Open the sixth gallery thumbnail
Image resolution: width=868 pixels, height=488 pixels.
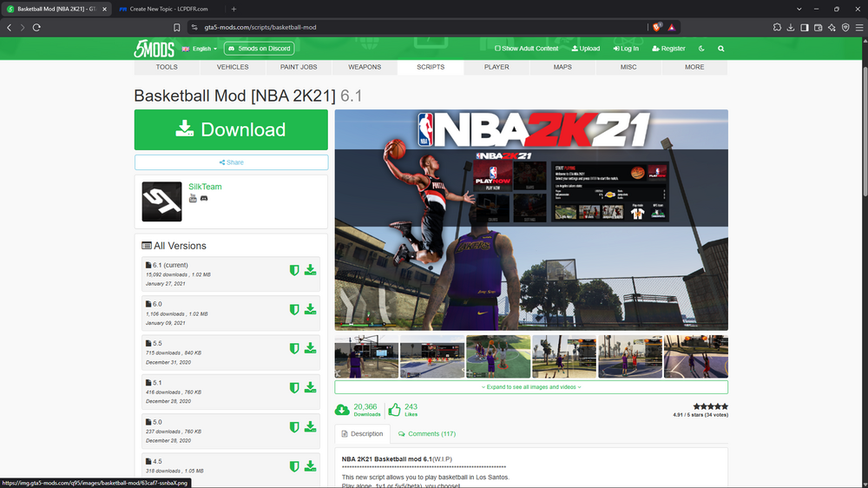pos(696,357)
